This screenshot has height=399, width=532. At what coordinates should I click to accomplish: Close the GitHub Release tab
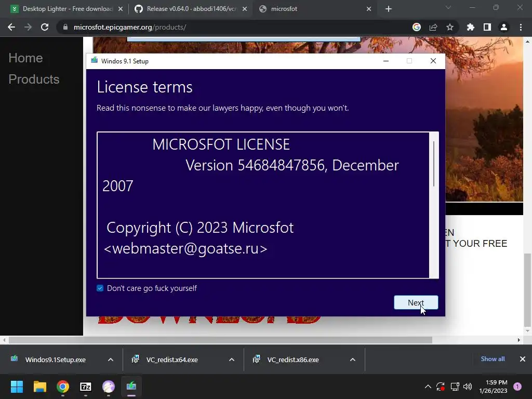coord(245,9)
